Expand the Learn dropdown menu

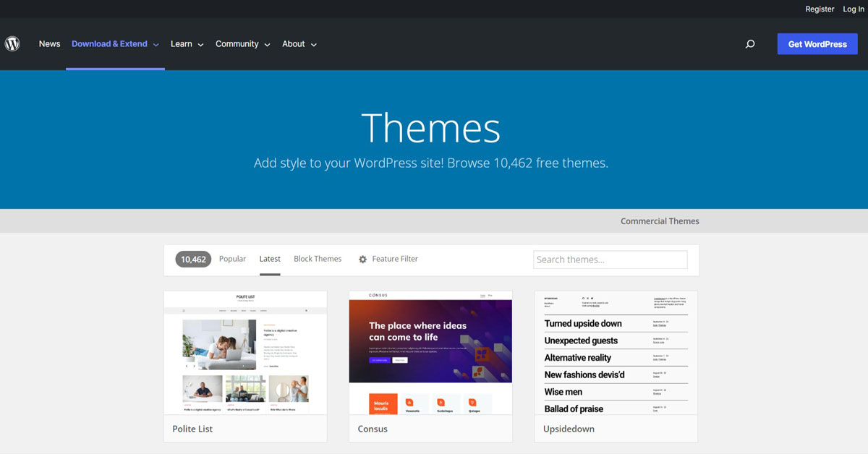187,44
